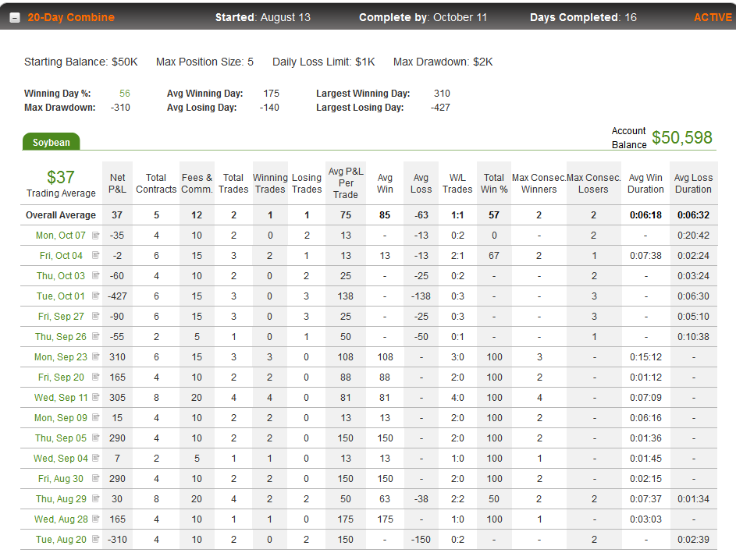
Task: Open the Soybean tab
Action: coord(52,142)
